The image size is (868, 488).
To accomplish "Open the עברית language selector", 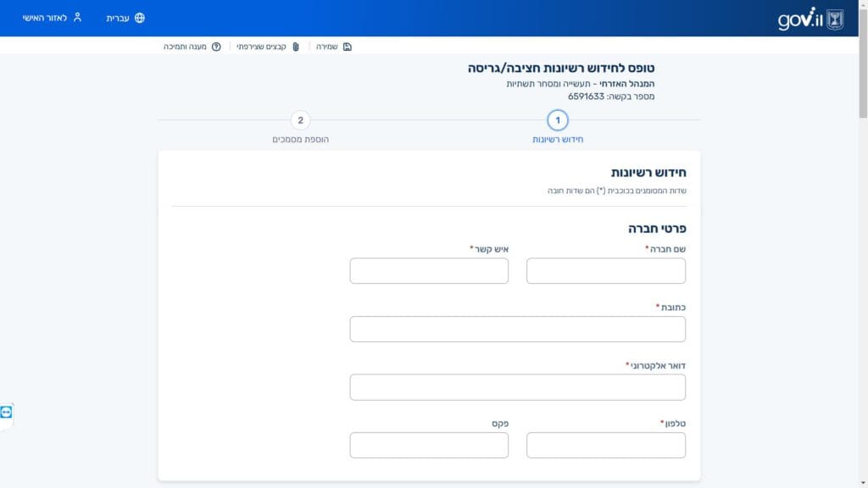I will 118,18.
